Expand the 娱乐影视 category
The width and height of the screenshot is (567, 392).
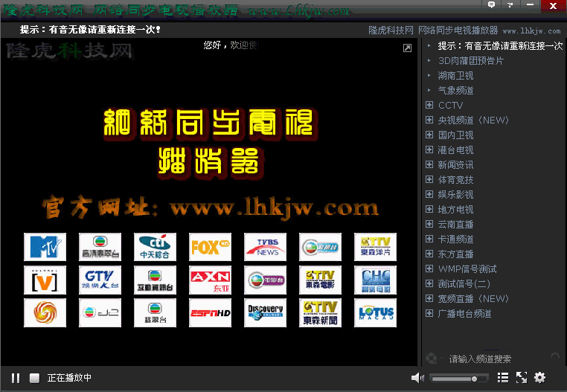[x=429, y=194]
